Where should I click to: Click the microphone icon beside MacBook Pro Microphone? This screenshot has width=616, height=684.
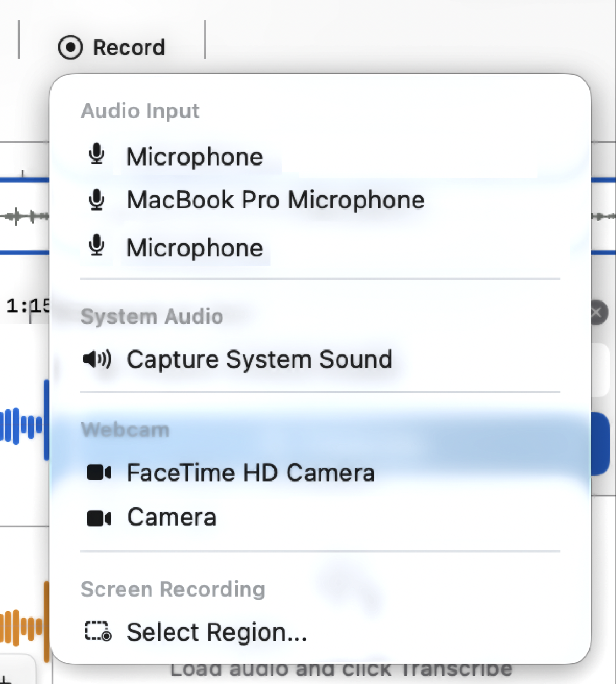point(97,200)
